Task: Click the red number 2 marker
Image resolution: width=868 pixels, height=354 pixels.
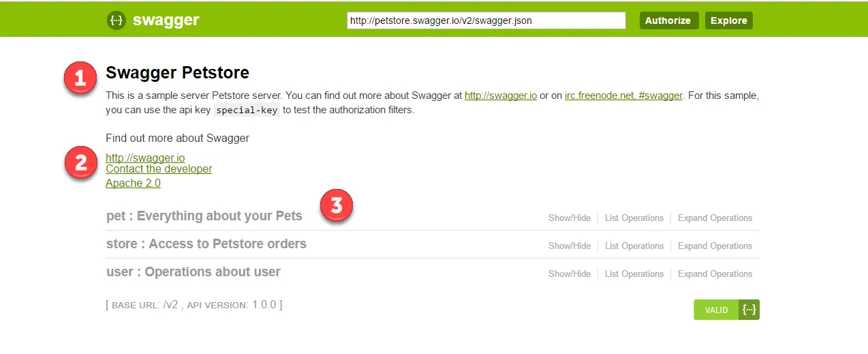Action: (x=81, y=164)
